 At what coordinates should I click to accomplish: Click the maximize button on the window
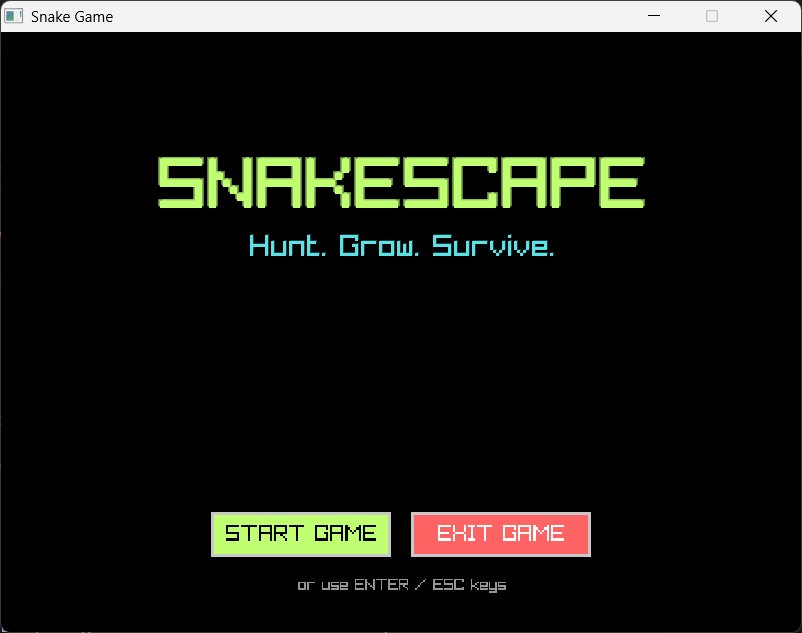[712, 16]
